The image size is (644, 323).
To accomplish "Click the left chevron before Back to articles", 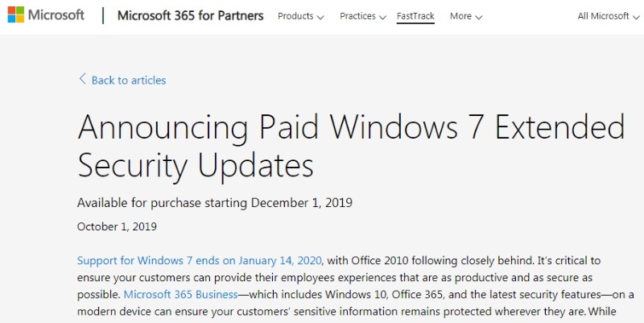I will click(81, 79).
